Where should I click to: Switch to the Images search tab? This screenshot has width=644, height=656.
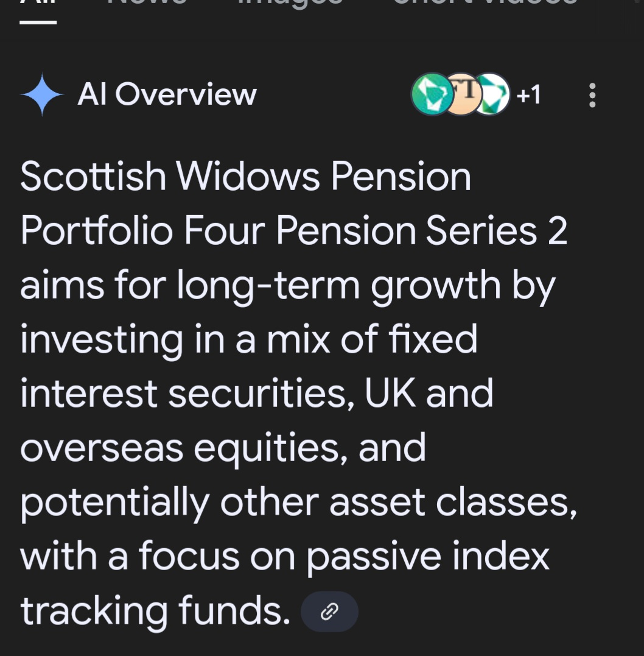coord(290,3)
